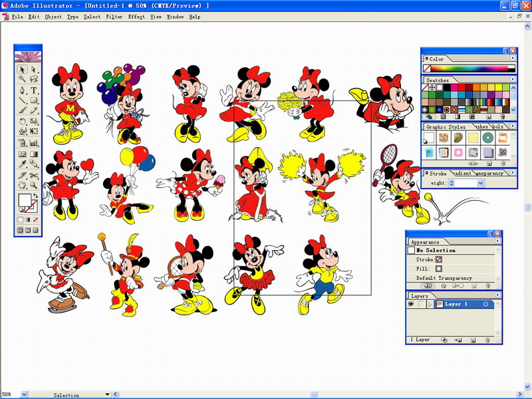This screenshot has height=399, width=532.
Task: Open Appearance panel flyout menu
Action: [497, 241]
